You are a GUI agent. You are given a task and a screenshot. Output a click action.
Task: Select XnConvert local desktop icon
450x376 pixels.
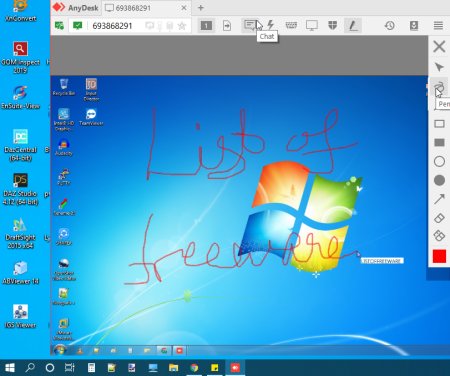pos(20,11)
